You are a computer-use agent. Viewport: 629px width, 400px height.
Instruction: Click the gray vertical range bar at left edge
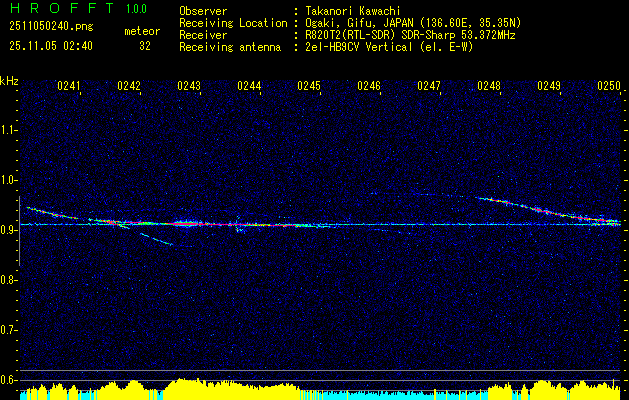pos(19,231)
